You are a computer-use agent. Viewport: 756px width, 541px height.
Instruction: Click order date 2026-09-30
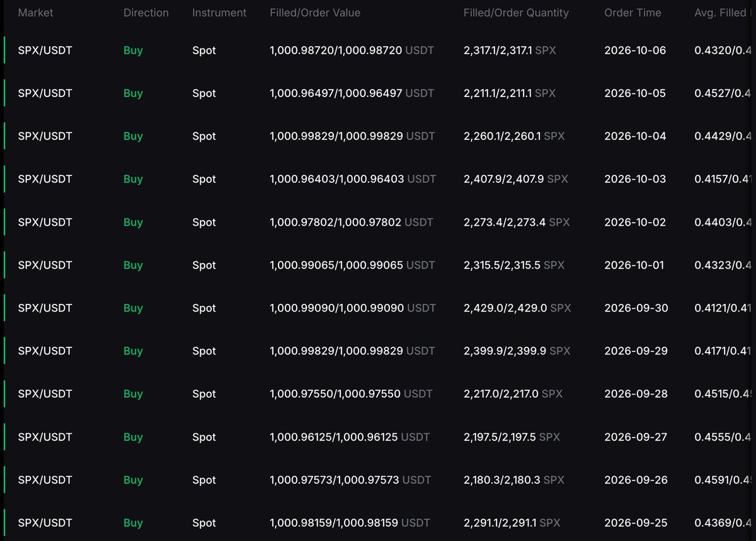click(x=636, y=308)
